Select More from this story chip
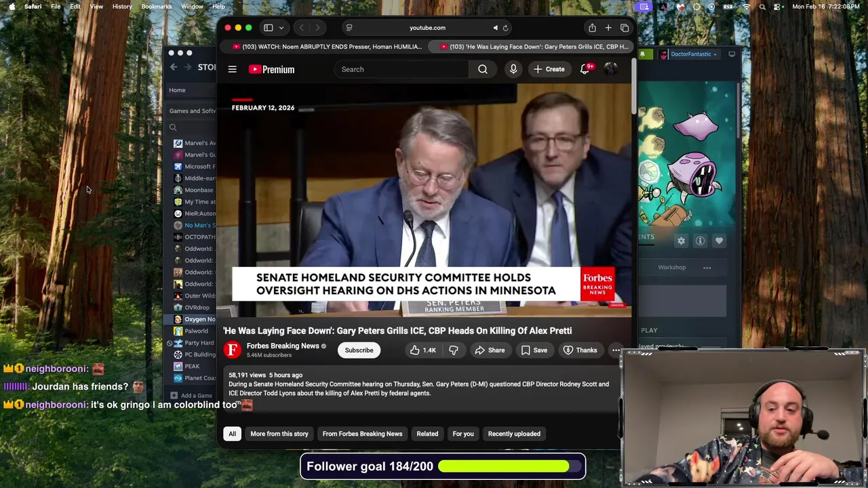The height and width of the screenshot is (488, 868). (x=279, y=434)
